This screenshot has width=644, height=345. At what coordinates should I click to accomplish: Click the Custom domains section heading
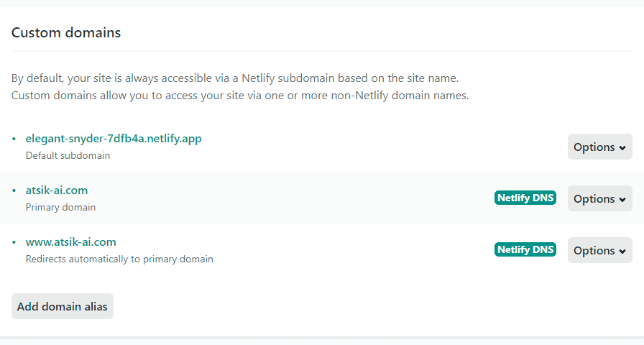[66, 32]
